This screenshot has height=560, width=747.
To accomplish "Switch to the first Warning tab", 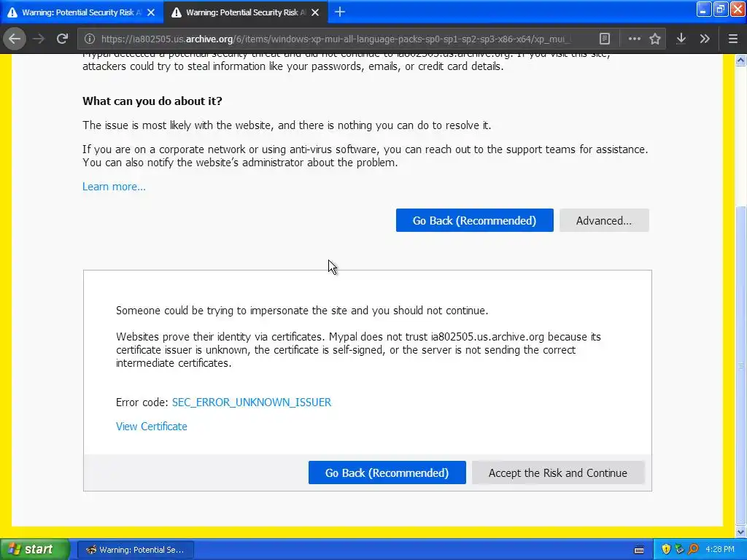I will [82, 12].
